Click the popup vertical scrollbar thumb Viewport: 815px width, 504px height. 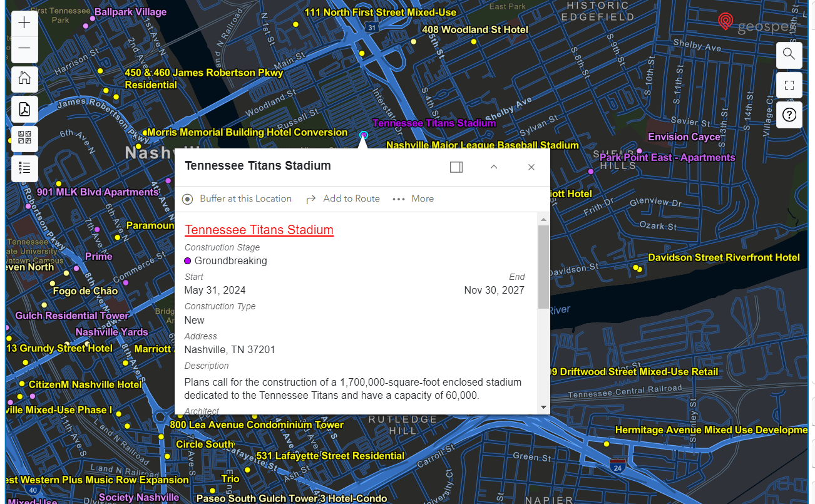pyautogui.click(x=543, y=267)
